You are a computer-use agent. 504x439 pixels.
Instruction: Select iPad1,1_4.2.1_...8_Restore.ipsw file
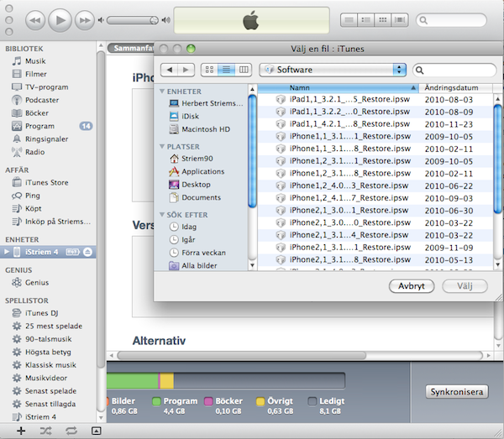point(375,124)
